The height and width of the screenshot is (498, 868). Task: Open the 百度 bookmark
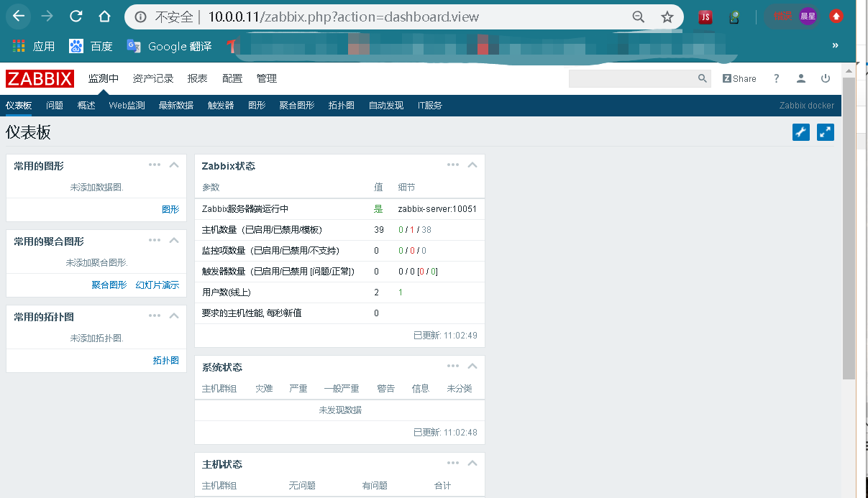click(91, 46)
